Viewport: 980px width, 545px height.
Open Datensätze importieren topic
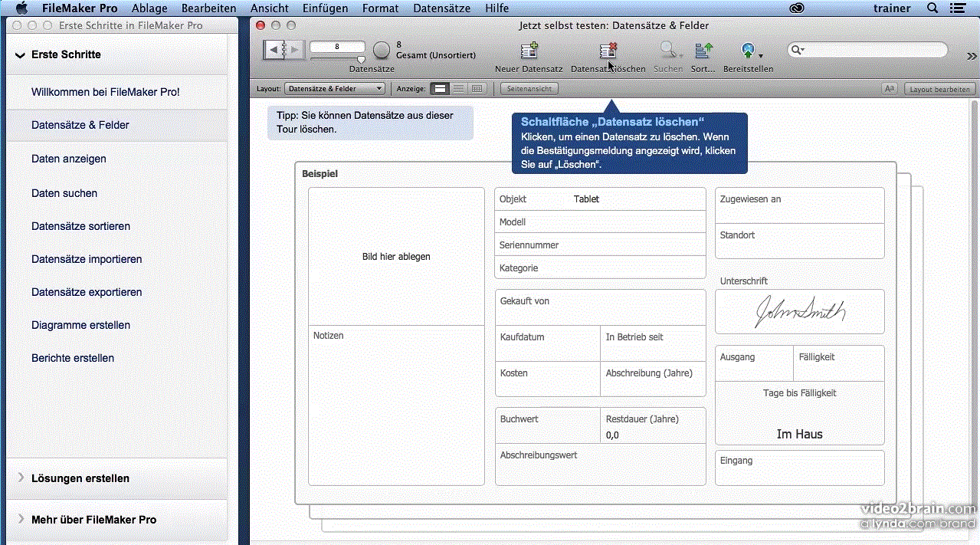point(87,259)
